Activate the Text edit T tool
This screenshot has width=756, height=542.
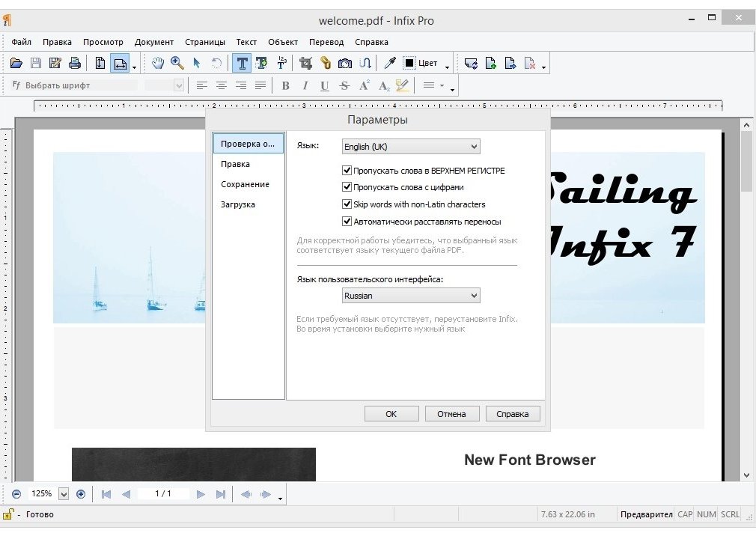[x=242, y=63]
